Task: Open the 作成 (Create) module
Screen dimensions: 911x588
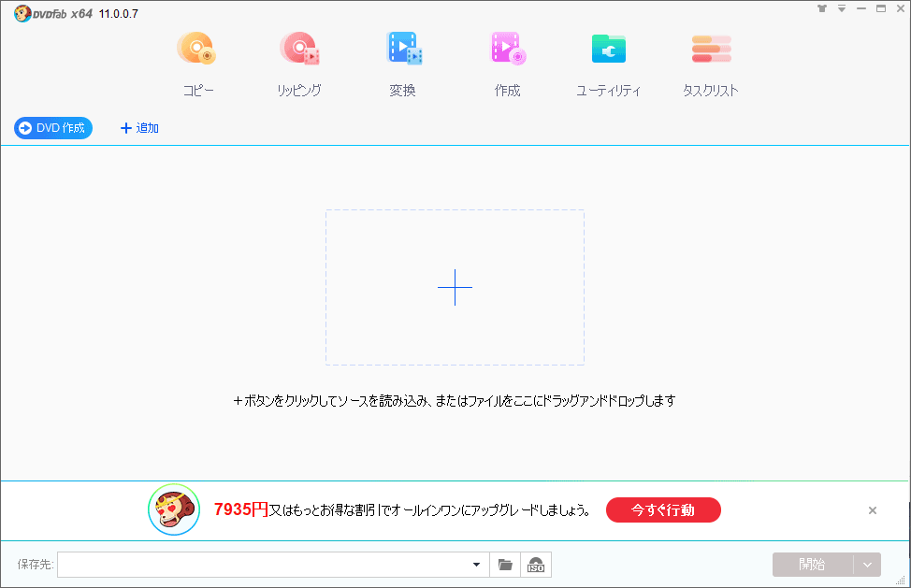Action: click(x=506, y=49)
